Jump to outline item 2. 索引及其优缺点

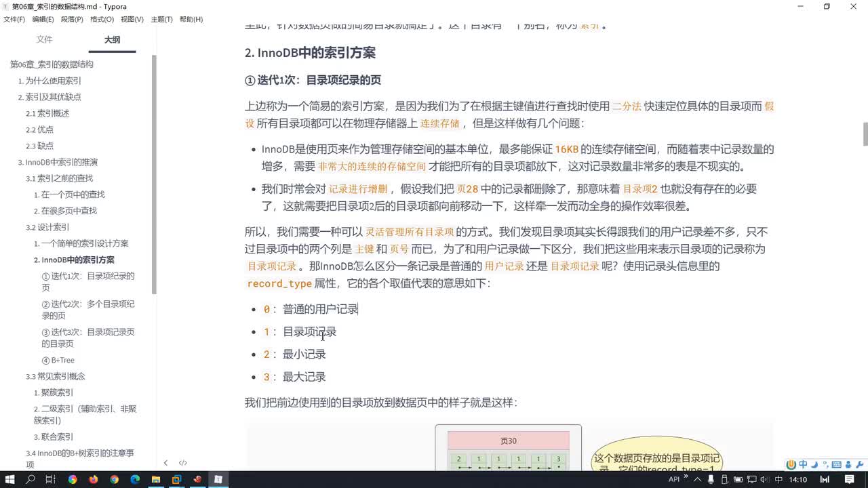point(50,97)
